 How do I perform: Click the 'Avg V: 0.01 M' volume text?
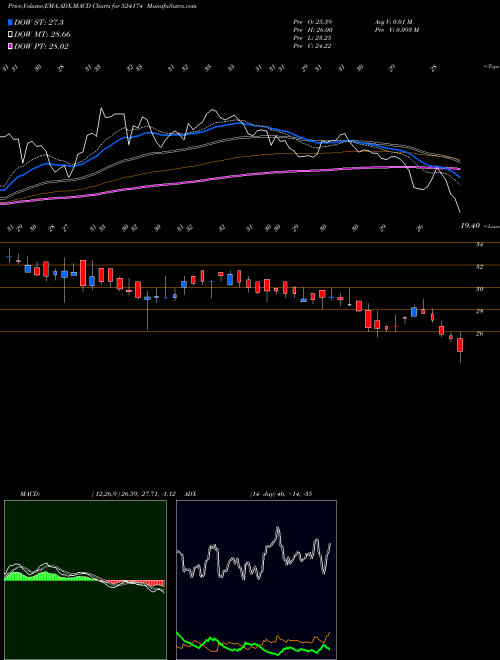[396, 21]
